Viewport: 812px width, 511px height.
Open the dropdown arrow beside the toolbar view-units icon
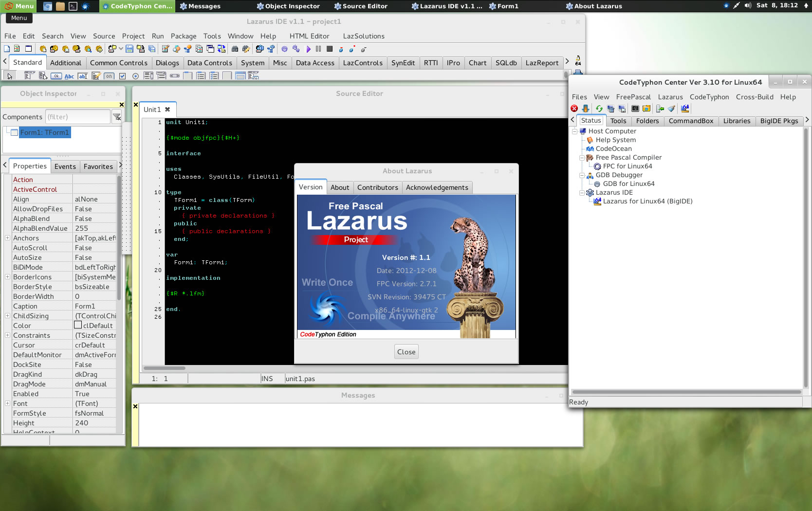pos(120,49)
